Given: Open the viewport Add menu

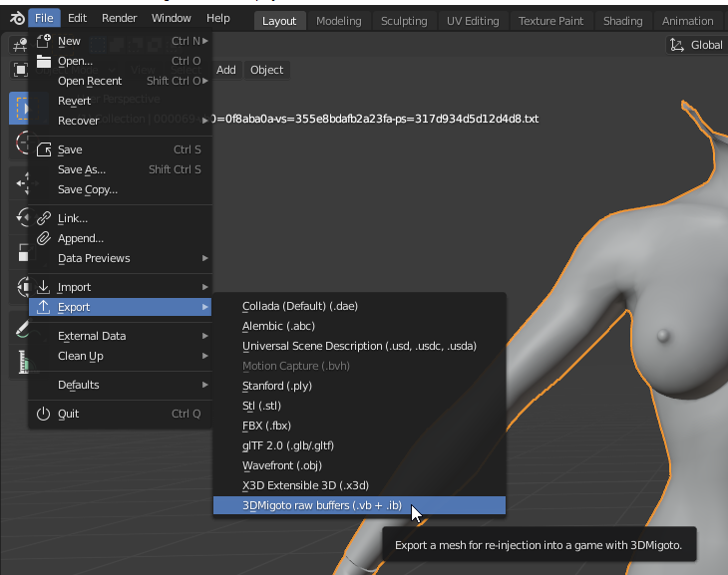Looking at the screenshot, I should (226, 70).
